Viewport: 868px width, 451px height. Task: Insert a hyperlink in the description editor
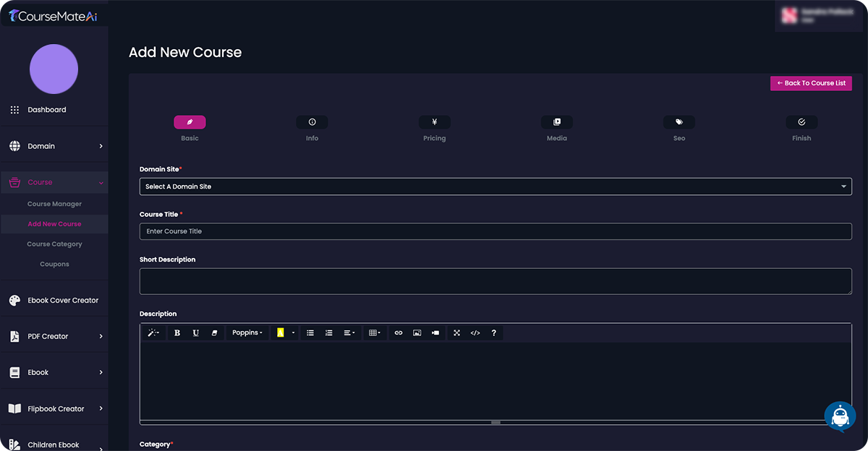pos(398,332)
